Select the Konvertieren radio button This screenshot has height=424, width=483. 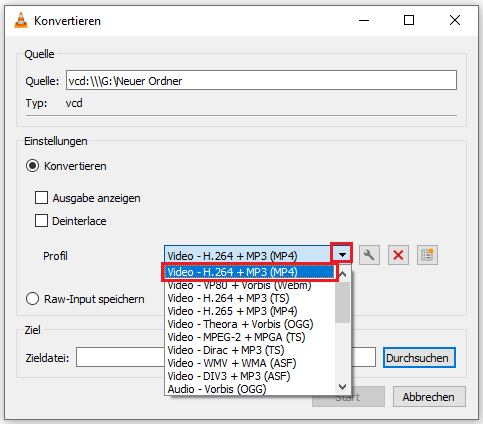click(32, 166)
